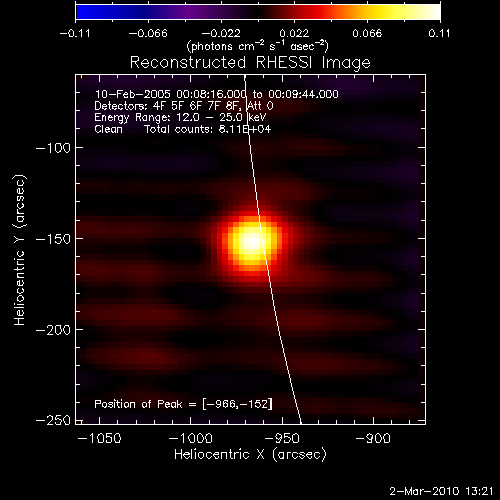Click the colorbar units label in photons

[x=258, y=46]
